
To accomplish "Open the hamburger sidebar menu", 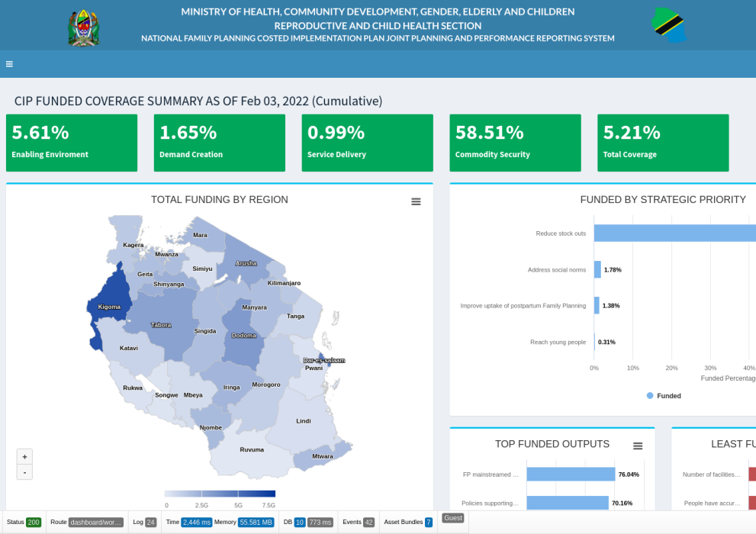I will click(x=9, y=64).
